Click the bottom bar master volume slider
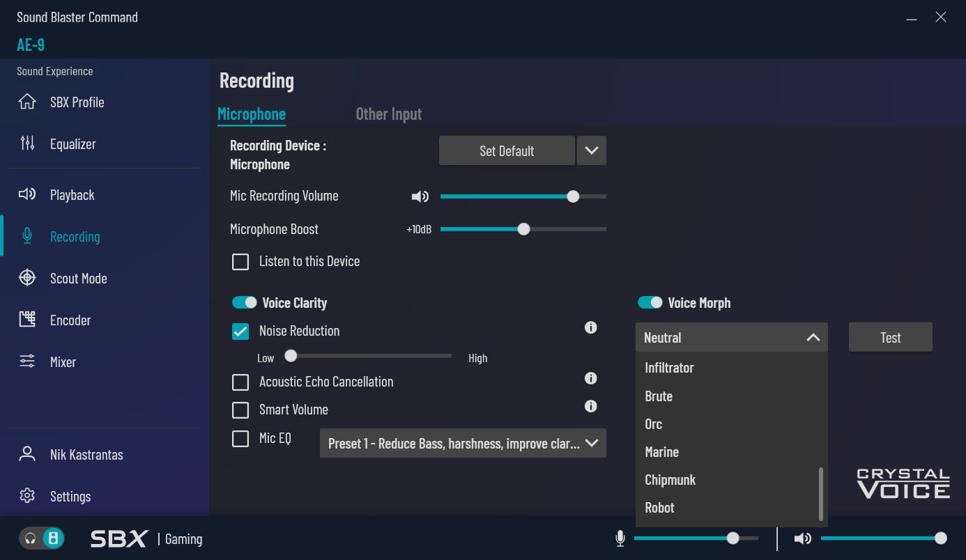Viewport: 966px width, 560px height. point(884,538)
